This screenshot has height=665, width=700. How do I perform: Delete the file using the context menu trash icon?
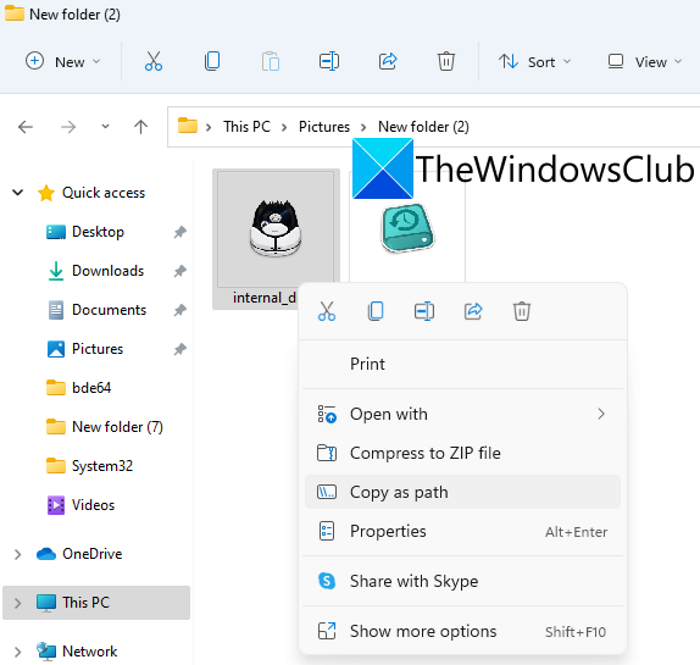tap(521, 311)
